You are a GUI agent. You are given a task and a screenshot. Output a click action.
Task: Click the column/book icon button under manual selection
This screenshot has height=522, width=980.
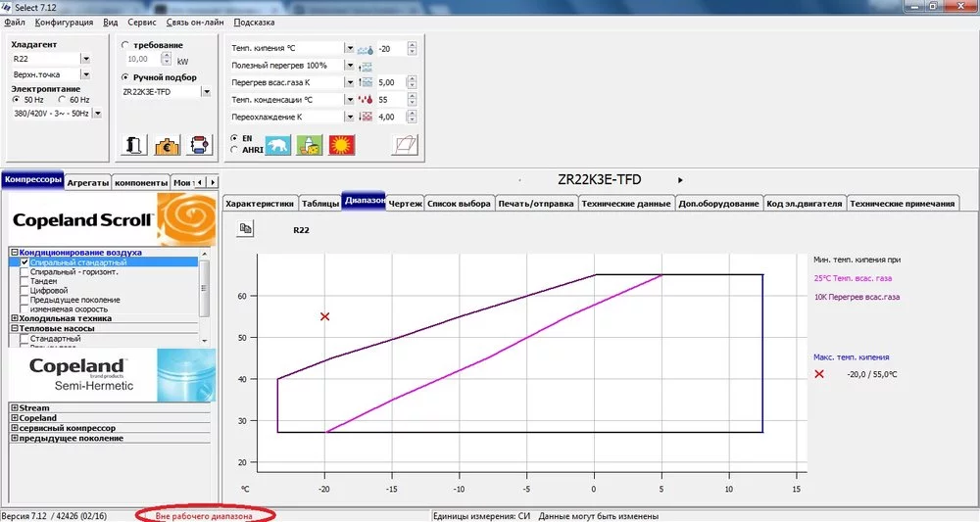133,145
